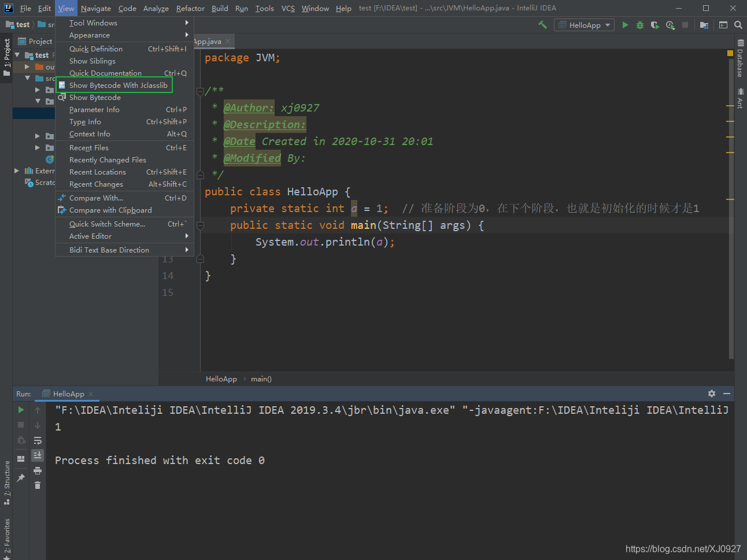Open the Navigate menu
This screenshot has width=747, height=560.
[x=96, y=8]
